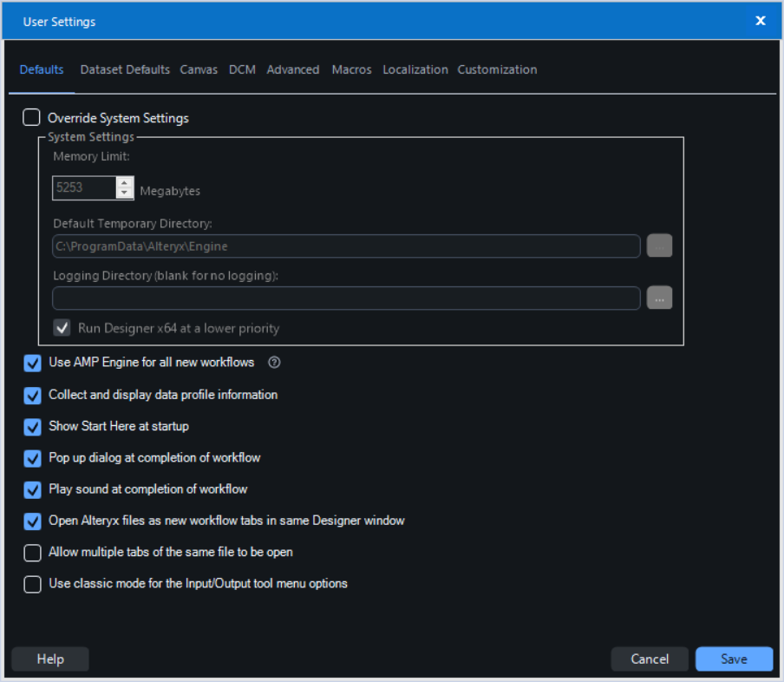This screenshot has width=784, height=682.
Task: Cancel the settings dialog
Action: point(649,659)
